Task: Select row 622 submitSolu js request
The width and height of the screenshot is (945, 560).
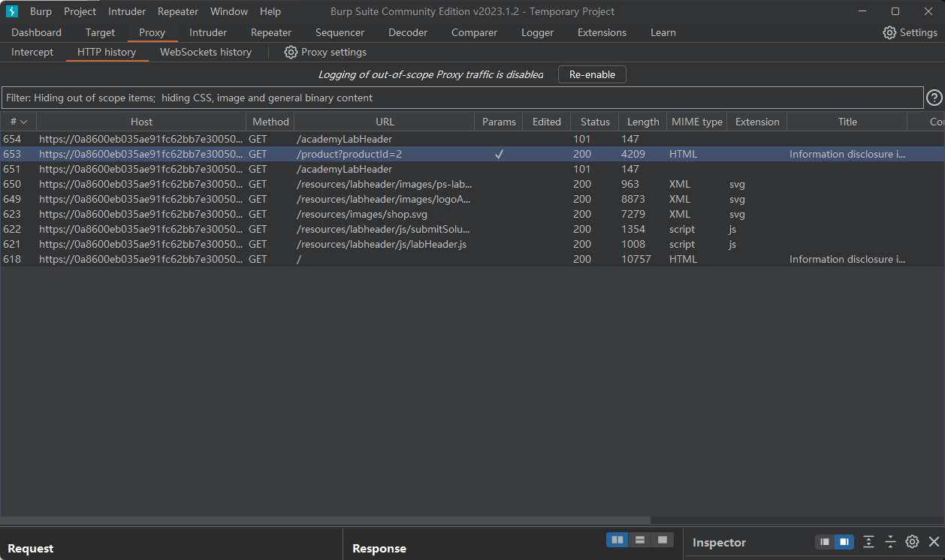Action: click(x=472, y=229)
